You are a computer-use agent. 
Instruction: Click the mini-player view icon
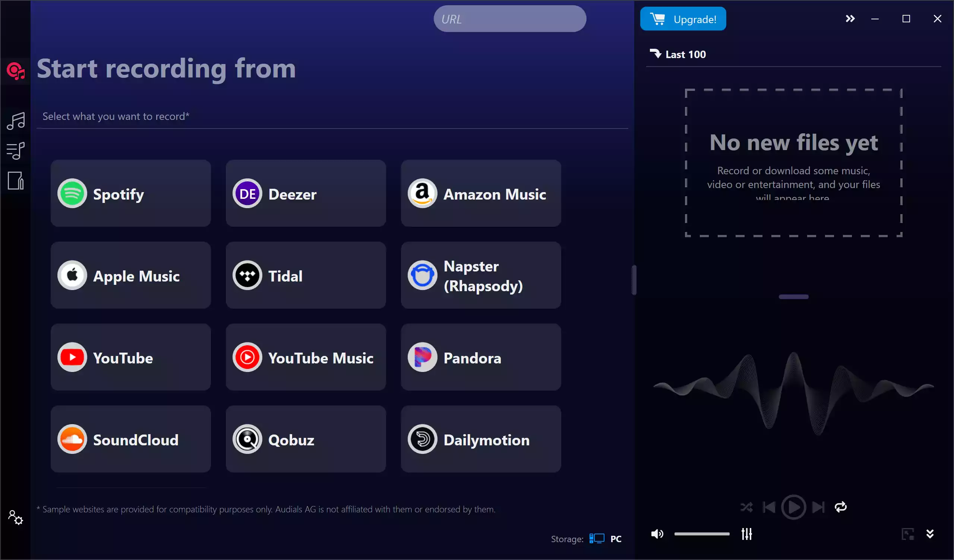pos(908,534)
